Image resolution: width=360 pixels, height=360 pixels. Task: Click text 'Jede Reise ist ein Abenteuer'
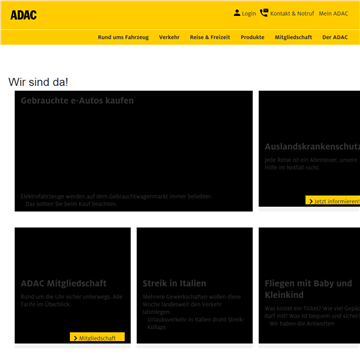point(301,160)
